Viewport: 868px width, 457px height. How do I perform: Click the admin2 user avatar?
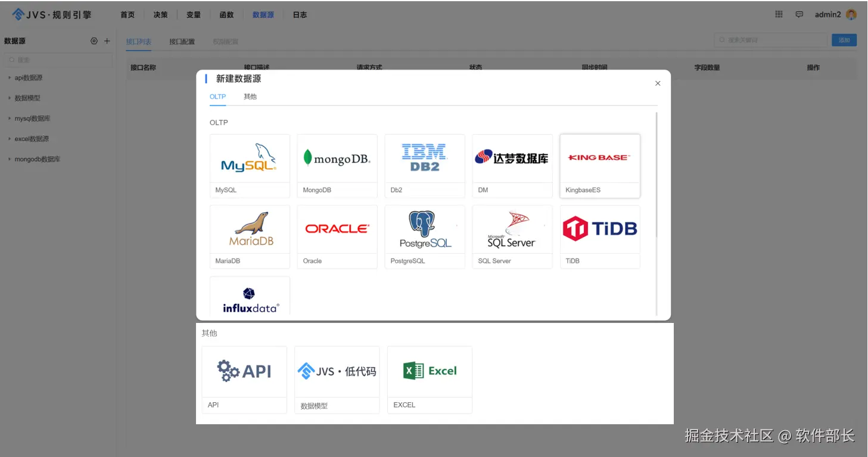pos(851,14)
